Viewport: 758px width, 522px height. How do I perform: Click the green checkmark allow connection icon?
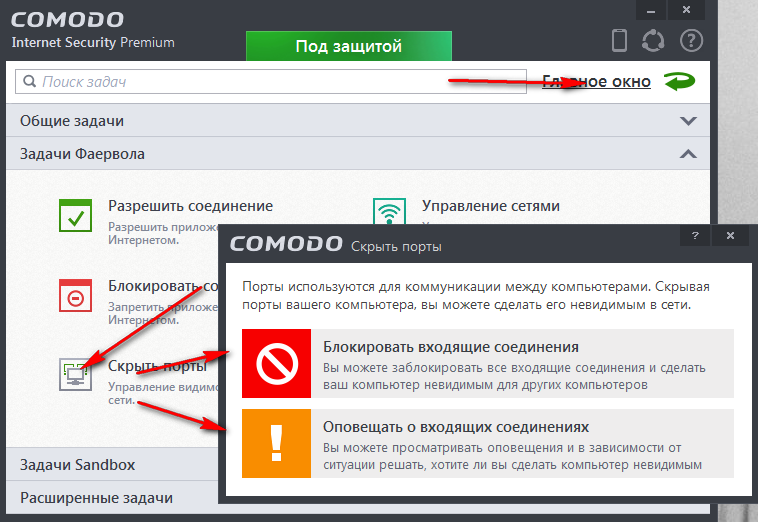click(75, 216)
